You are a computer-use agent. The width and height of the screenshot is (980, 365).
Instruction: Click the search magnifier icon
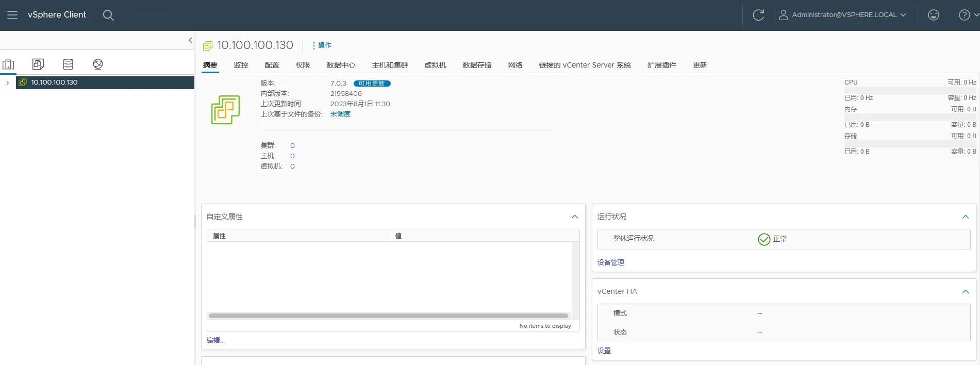click(x=108, y=15)
